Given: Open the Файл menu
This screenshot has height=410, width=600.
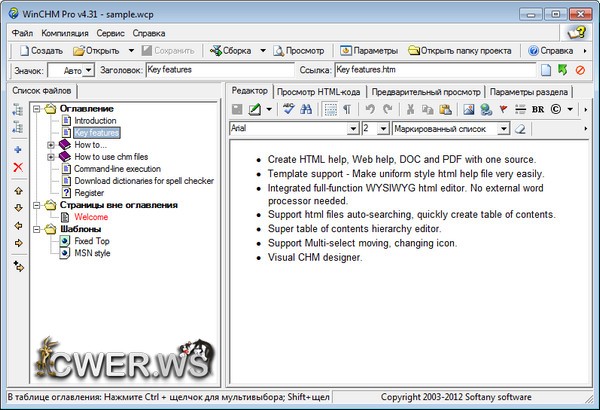Looking at the screenshot, I should [x=22, y=33].
